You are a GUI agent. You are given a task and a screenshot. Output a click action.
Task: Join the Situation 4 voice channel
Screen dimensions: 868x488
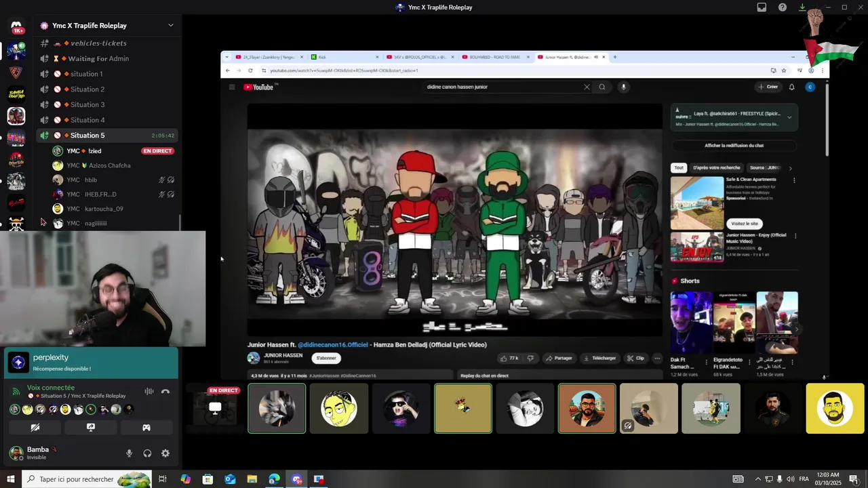point(108,120)
